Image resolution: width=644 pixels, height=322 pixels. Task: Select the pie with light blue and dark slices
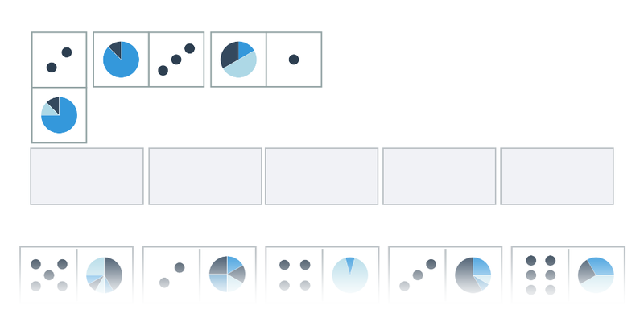(x=59, y=115)
